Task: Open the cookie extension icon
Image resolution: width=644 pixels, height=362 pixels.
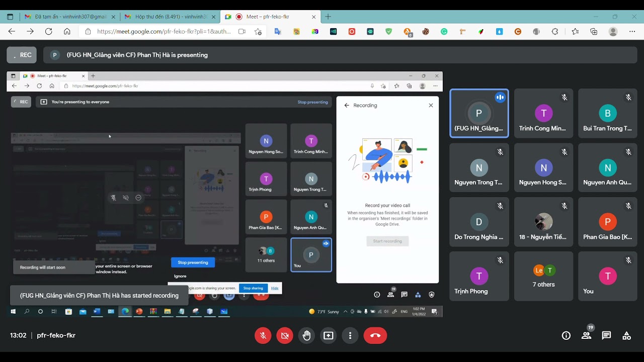Action: (426, 31)
